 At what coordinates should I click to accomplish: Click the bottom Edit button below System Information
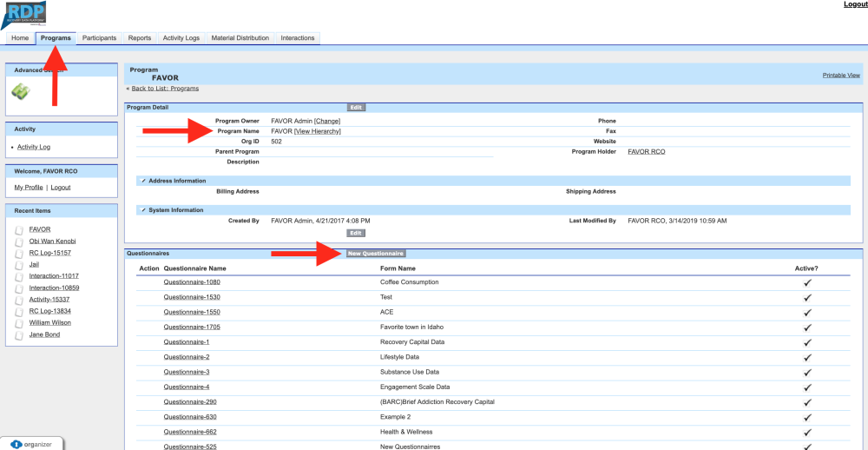tap(356, 234)
